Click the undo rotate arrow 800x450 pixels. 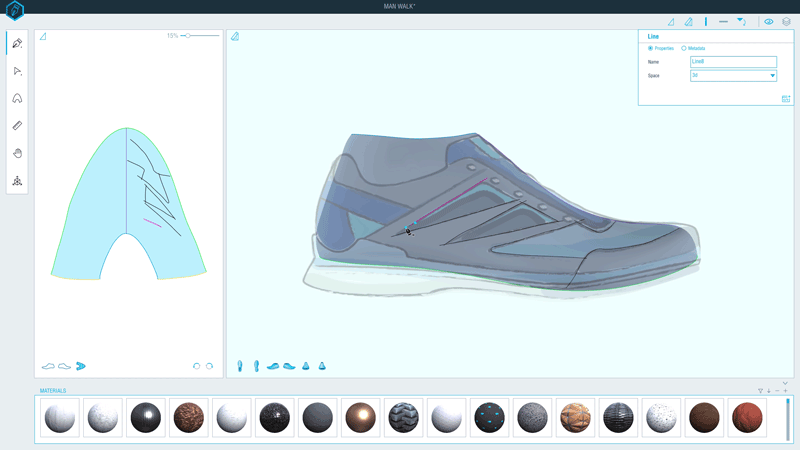tap(196, 366)
